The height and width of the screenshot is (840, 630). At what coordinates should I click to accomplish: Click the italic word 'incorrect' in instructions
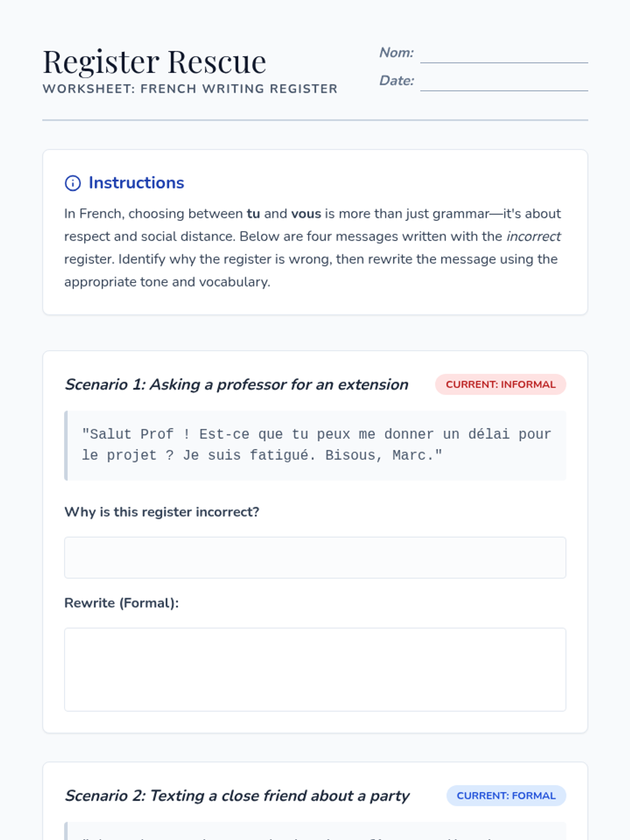point(533,236)
